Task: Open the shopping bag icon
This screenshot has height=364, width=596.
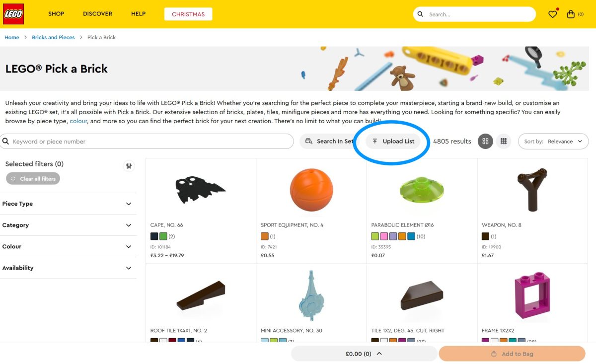Action: (x=571, y=14)
